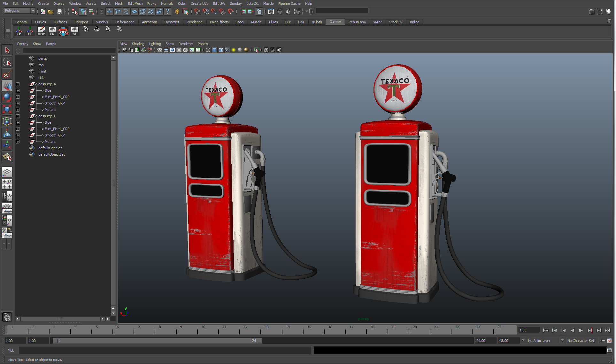Click the Open Scene folder icon
616x364 pixels.
click(50, 12)
